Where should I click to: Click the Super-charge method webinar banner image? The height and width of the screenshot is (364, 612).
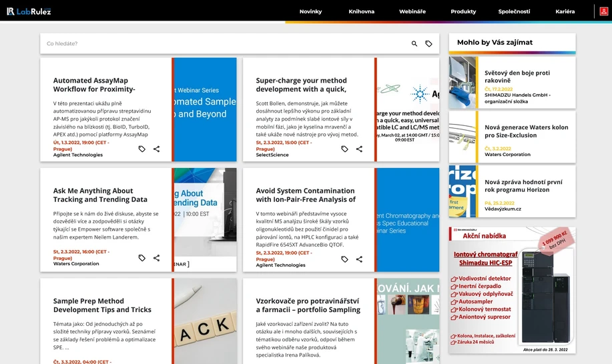(x=408, y=109)
